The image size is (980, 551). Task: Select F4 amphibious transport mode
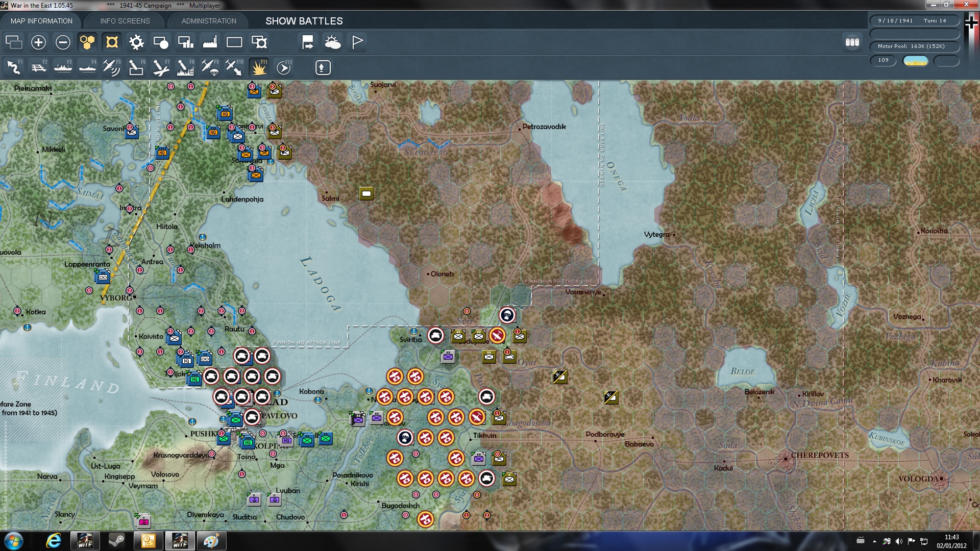point(87,67)
